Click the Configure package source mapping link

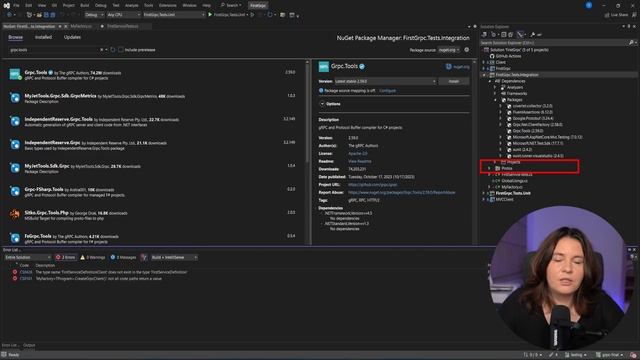click(x=387, y=91)
